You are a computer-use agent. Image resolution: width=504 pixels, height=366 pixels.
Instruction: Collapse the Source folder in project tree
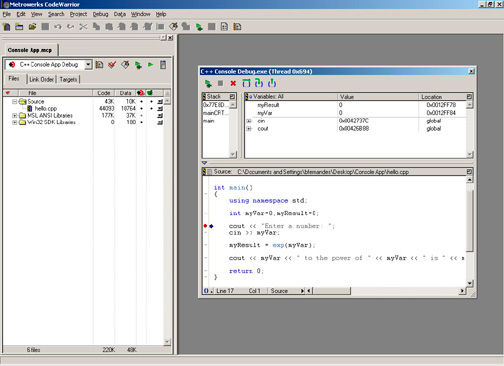pos(14,101)
